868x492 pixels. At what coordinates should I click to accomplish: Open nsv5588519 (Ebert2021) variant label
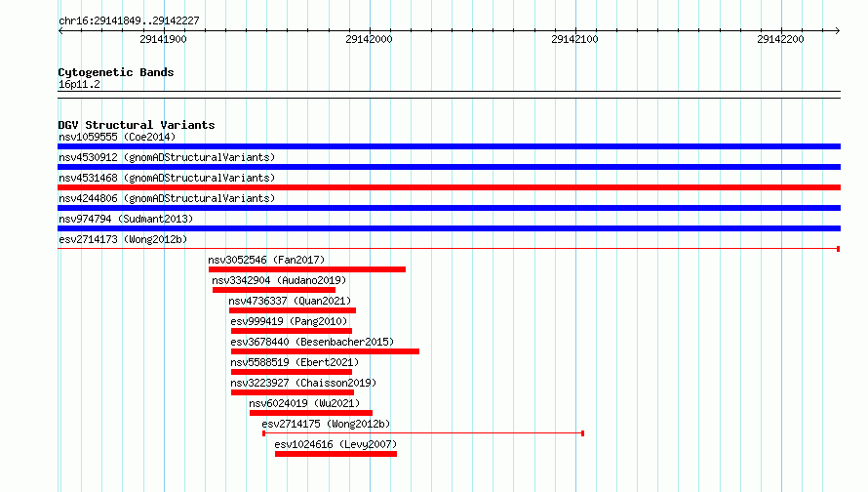pos(295,362)
